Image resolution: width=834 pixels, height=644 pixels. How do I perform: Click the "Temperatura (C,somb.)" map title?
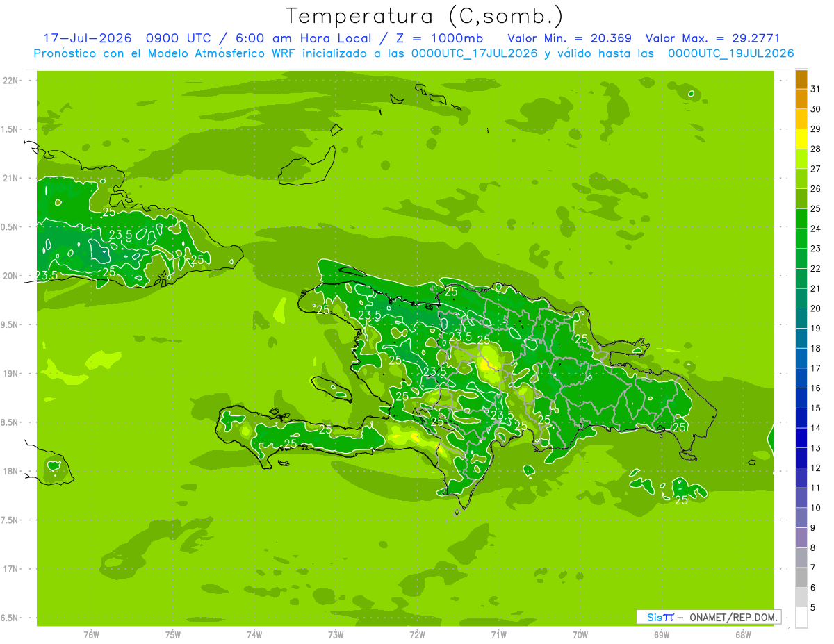coord(424,16)
